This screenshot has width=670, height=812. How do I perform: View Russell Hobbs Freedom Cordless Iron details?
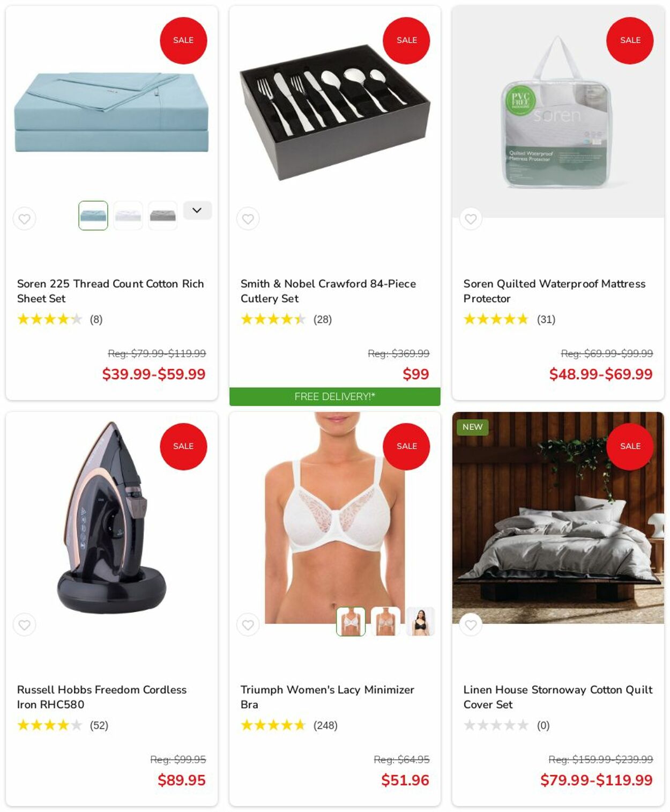click(102, 697)
